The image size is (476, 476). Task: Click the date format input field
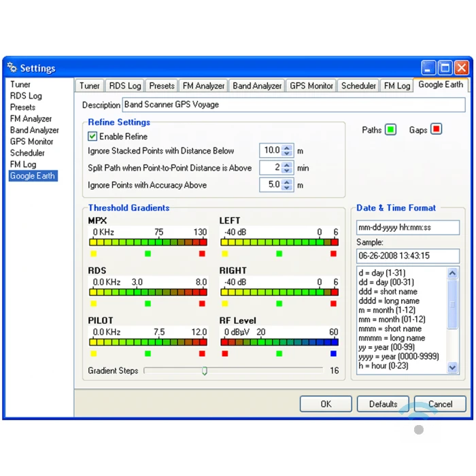408,227
